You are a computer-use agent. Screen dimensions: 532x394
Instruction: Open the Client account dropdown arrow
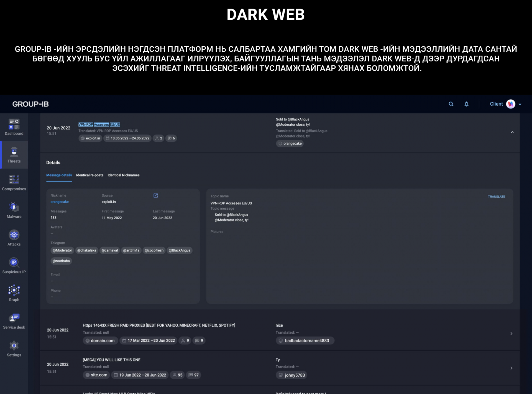coord(520,104)
